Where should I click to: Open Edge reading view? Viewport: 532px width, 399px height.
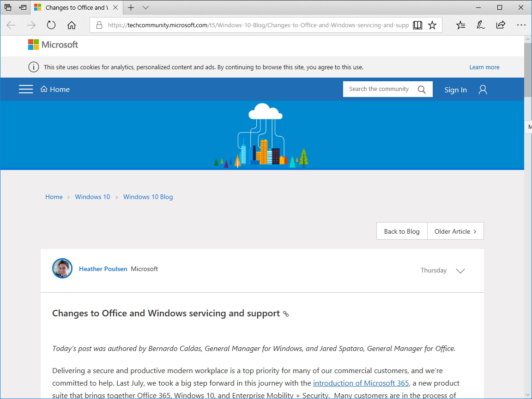417,25
